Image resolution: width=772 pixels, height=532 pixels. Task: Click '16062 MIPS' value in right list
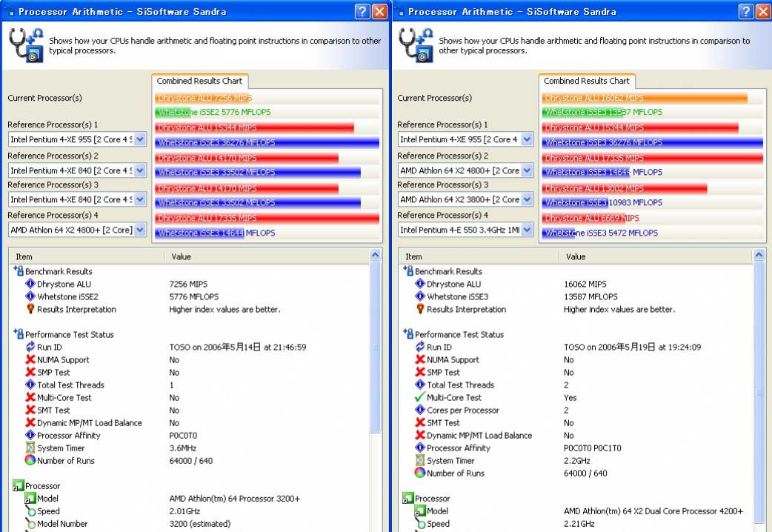click(585, 285)
